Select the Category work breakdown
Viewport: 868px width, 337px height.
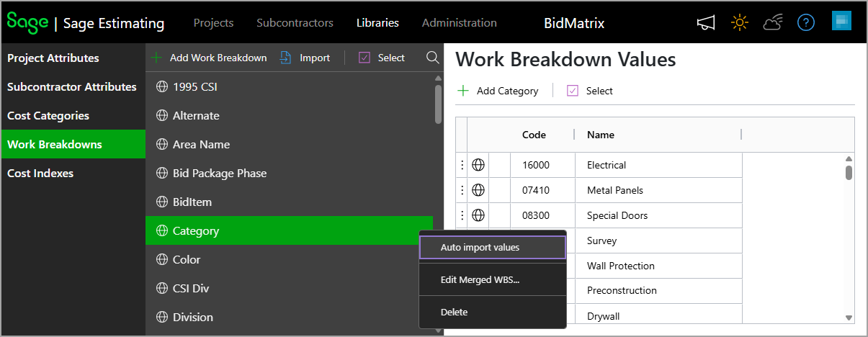tap(289, 231)
